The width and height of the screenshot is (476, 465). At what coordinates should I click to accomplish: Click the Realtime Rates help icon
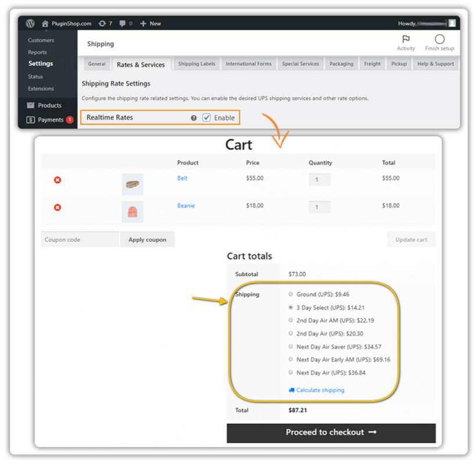[x=194, y=118]
